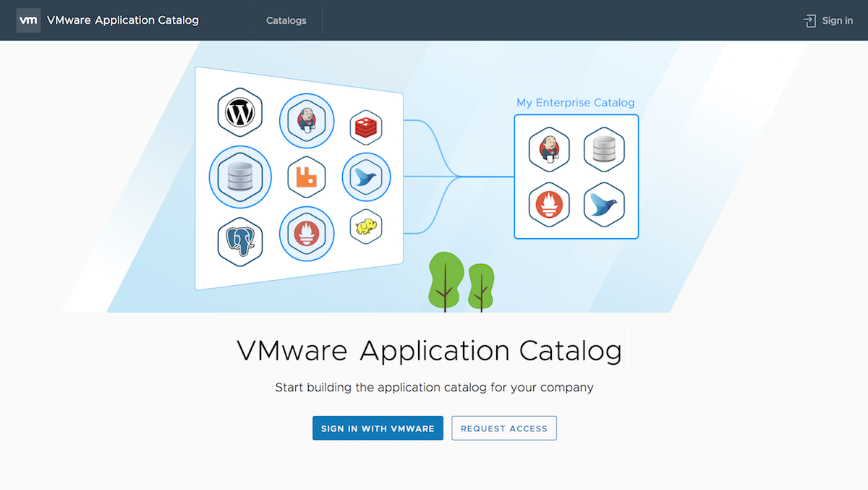Viewport: 868px width, 490px height.
Task: Click the VMware Application Catalog header title
Action: (x=122, y=20)
